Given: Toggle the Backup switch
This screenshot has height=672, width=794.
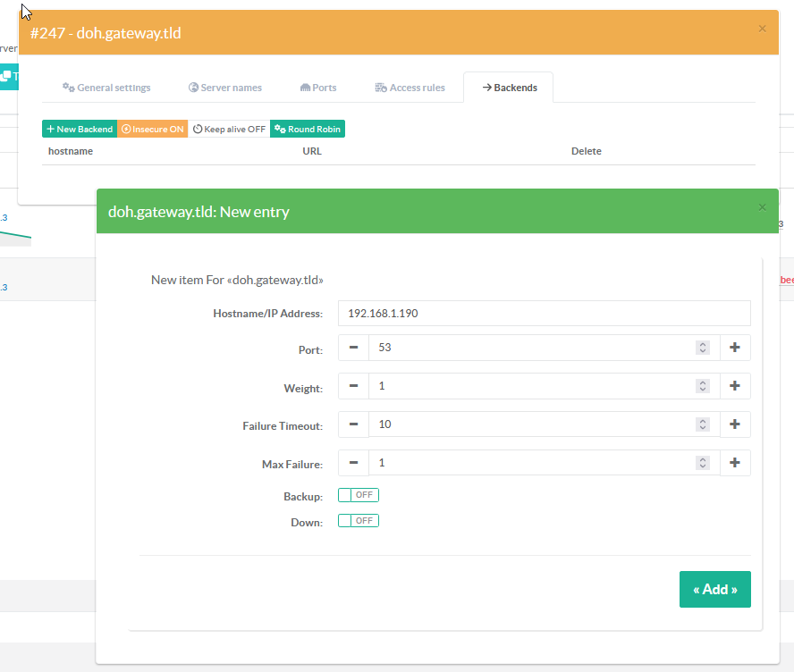Looking at the screenshot, I should (358, 495).
